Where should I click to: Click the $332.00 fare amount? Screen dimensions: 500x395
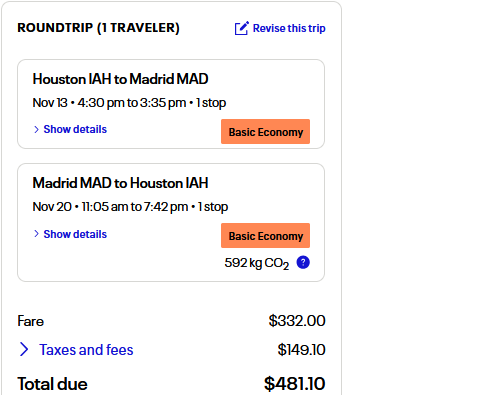297,321
